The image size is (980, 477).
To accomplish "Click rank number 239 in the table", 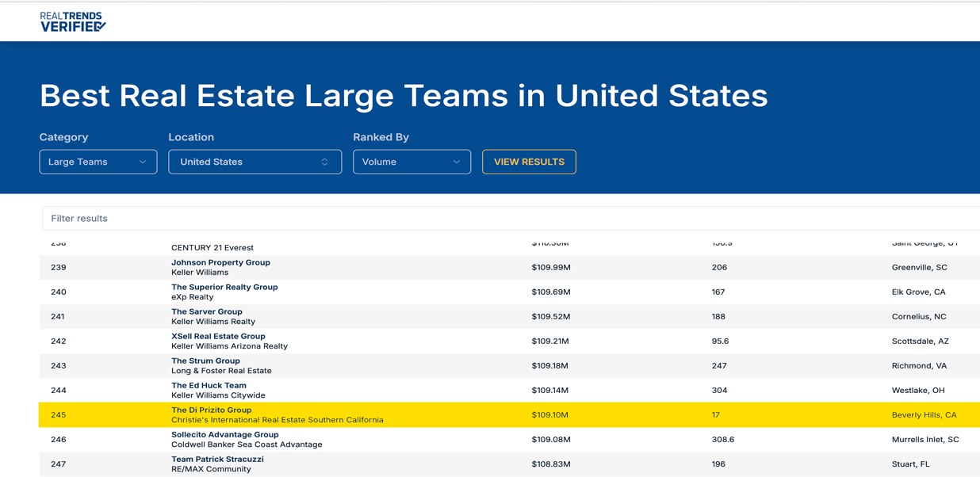I will pyautogui.click(x=59, y=268).
